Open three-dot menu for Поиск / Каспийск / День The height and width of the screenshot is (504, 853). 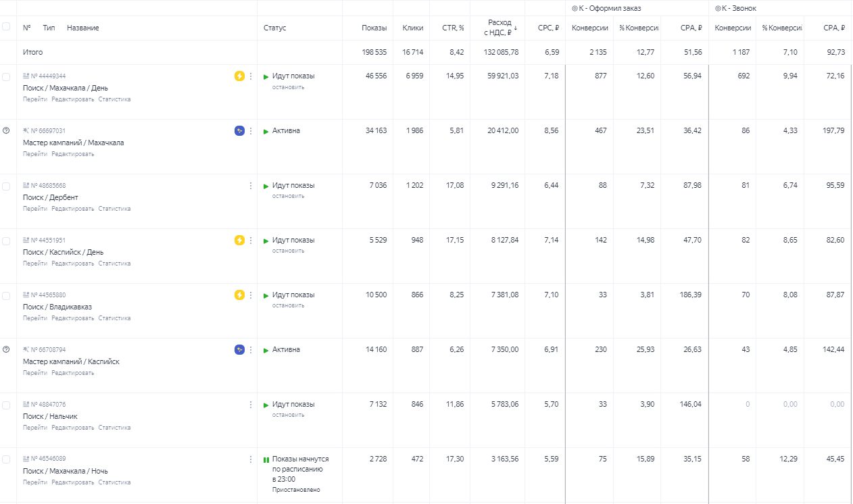251,241
